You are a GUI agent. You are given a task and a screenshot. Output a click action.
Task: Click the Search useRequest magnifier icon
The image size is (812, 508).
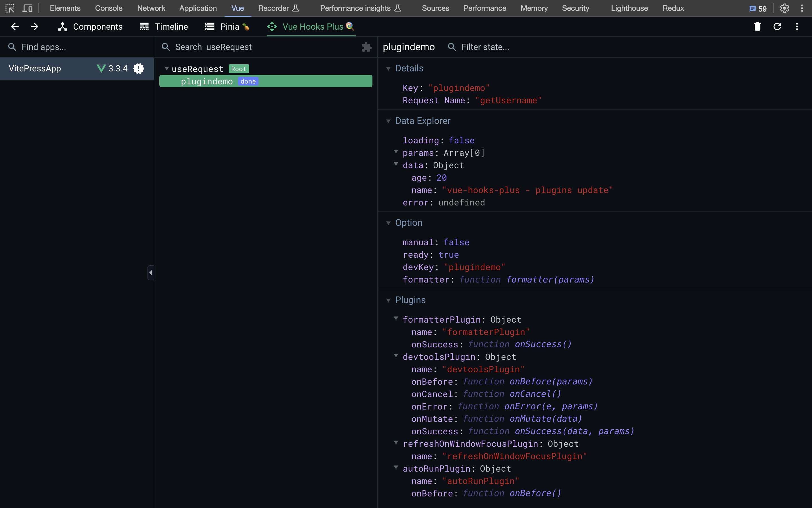pyautogui.click(x=166, y=47)
